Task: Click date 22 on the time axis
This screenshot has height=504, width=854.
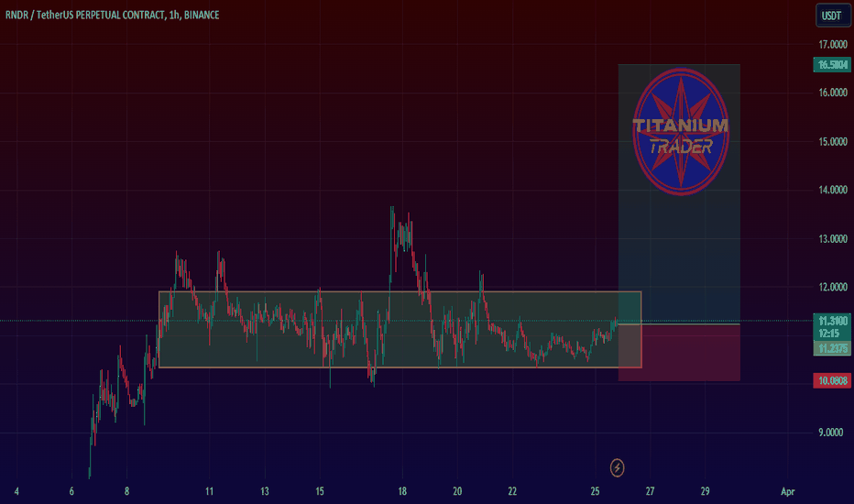Action: (512, 491)
